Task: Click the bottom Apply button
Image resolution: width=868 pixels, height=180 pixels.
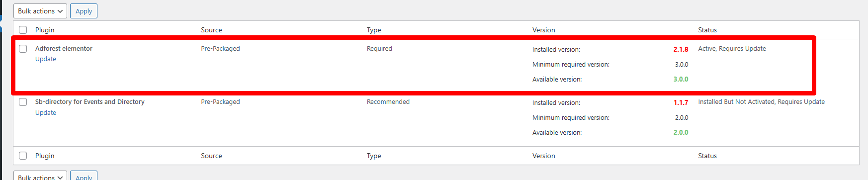Action: [x=84, y=176]
